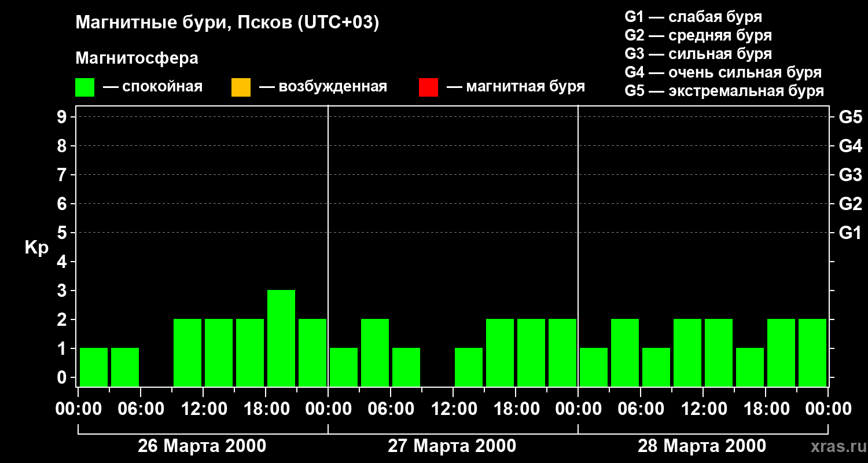The width and height of the screenshot is (868, 463).
Task: Click the '— спокойная' legend label
Action: coord(153,87)
